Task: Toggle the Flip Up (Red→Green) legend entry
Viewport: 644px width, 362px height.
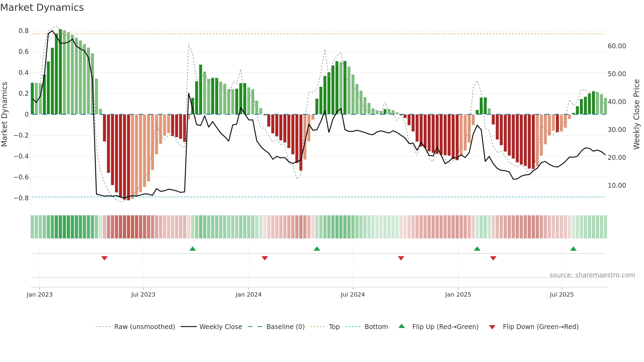Action: 438,327
